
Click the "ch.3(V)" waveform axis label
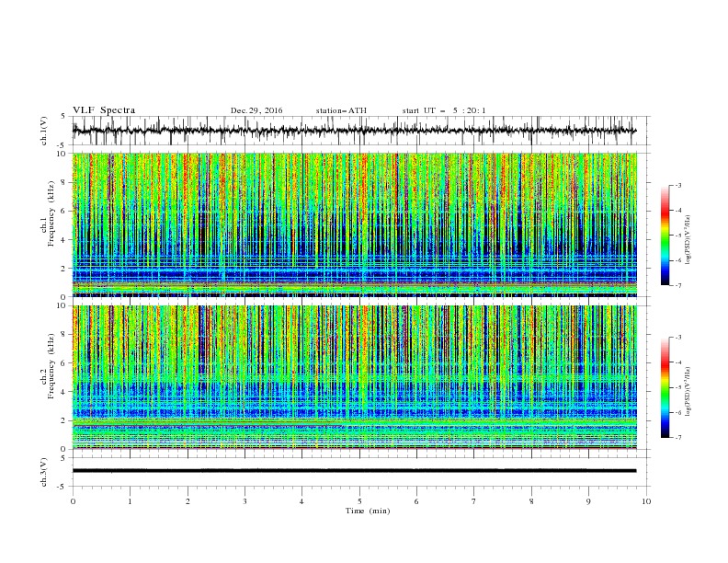[44, 472]
